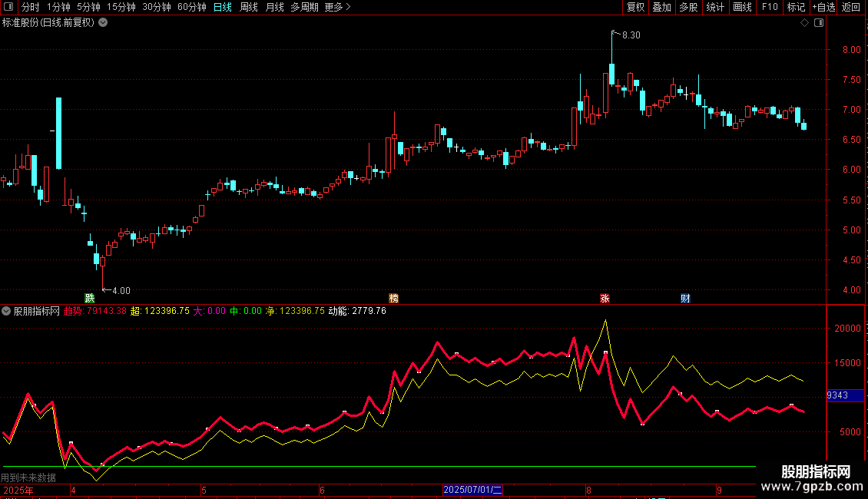Viewport: 868px width, 499px height.
Task: Open the 画线 drawing tools
Action: pyautogui.click(x=742, y=7)
